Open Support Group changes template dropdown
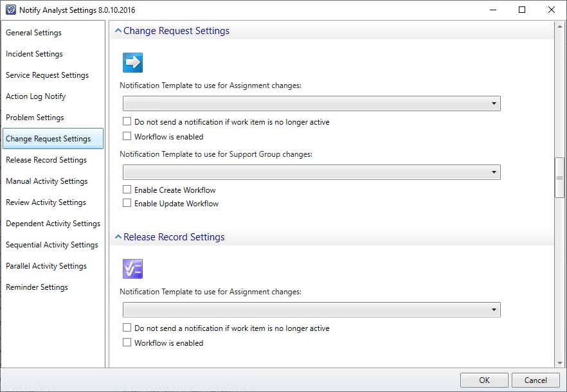567x392 pixels. click(x=311, y=172)
